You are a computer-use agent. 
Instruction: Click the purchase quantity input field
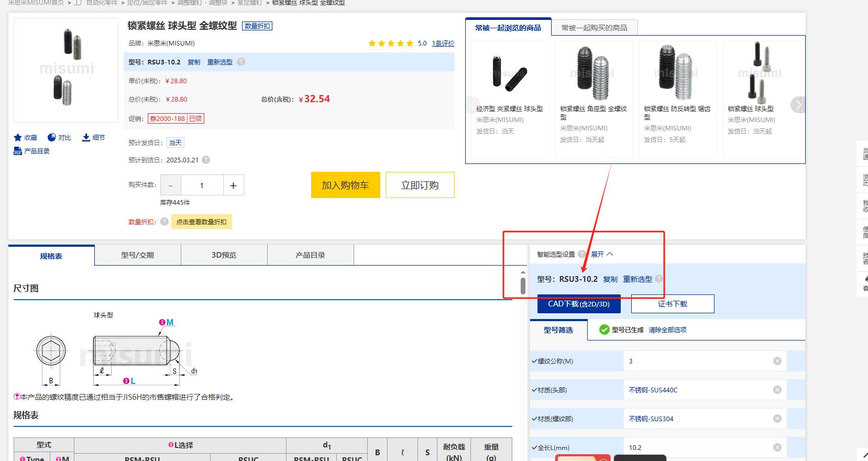[x=202, y=185]
